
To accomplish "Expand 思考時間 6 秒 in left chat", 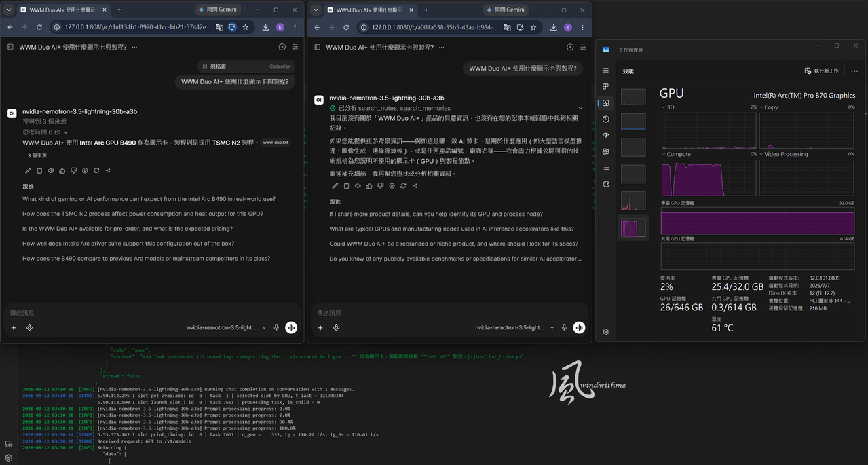I will coord(45,132).
